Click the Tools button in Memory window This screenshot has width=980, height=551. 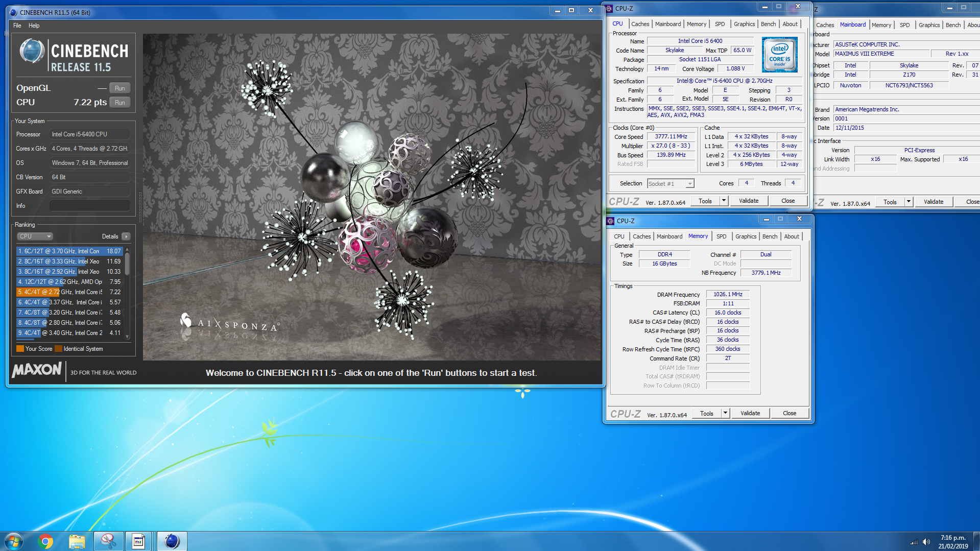[707, 413]
